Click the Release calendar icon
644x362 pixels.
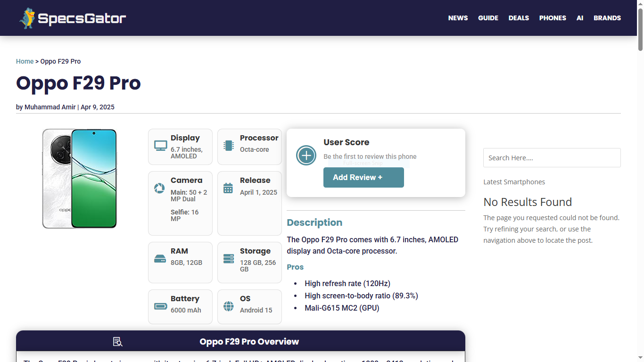click(x=228, y=188)
